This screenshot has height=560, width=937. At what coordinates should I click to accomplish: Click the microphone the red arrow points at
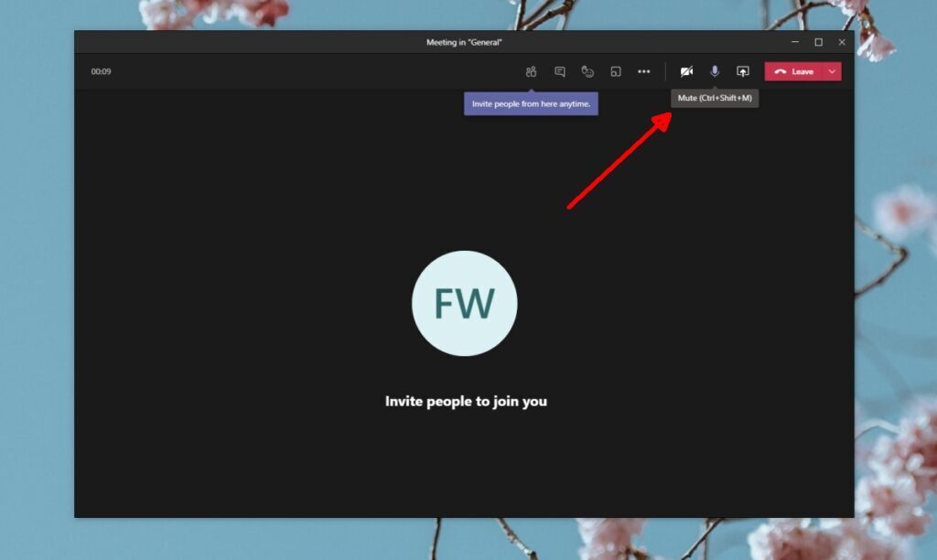point(715,70)
